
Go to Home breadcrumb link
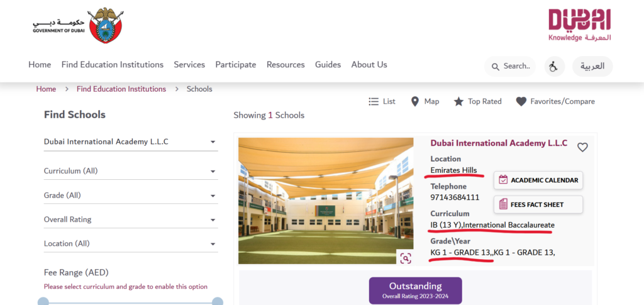[x=46, y=89]
